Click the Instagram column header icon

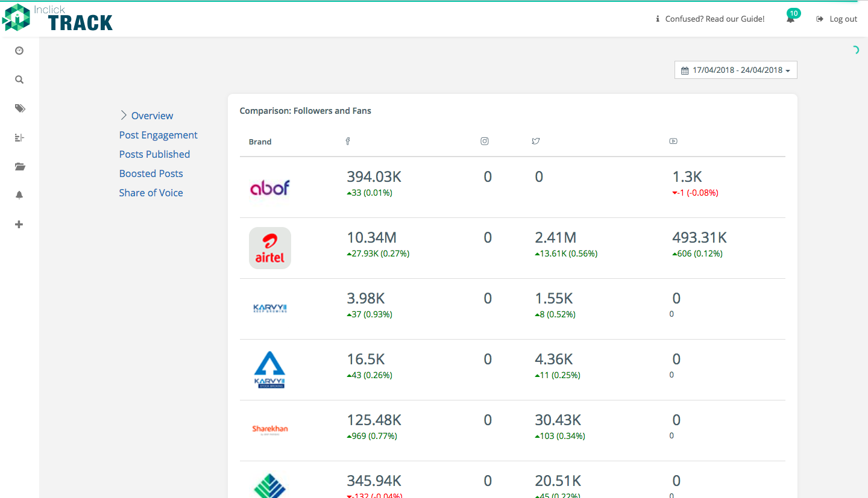pos(485,142)
